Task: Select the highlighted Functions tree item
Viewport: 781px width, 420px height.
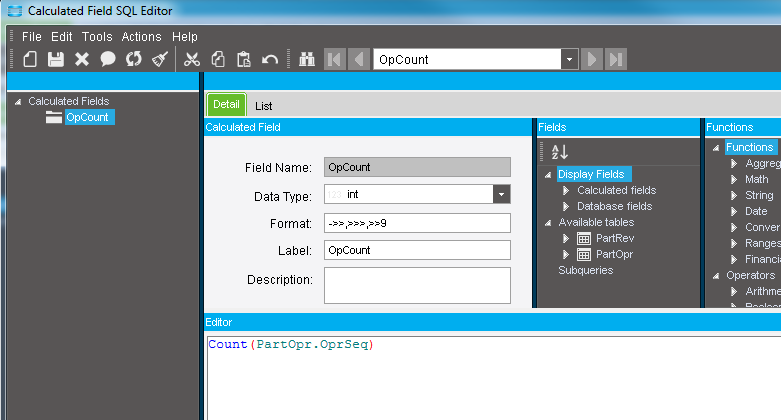Action: (x=749, y=147)
